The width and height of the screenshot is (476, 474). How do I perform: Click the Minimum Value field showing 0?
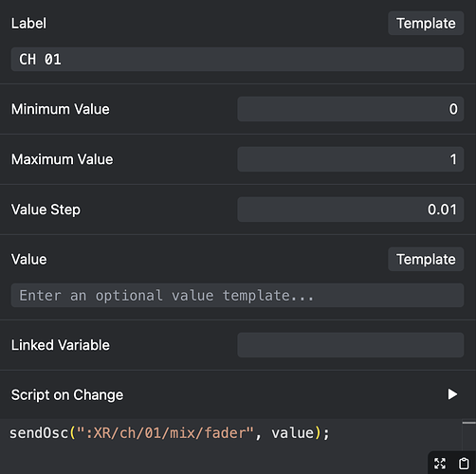click(351, 109)
